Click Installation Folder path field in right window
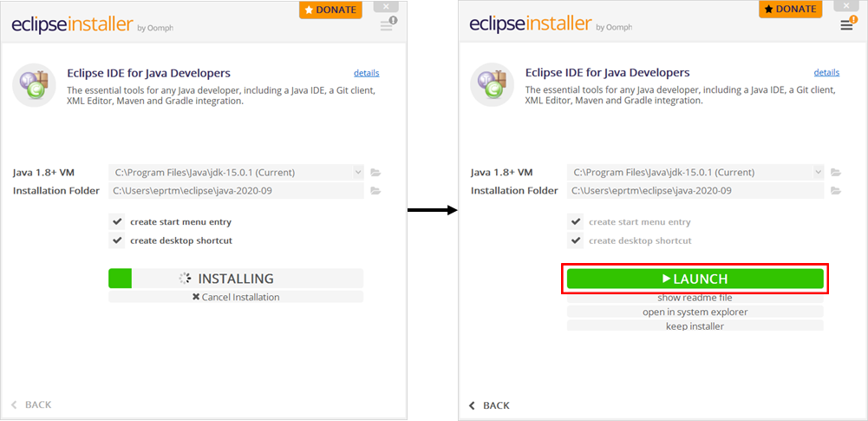Screen dimensions: 868x421 [695, 191]
